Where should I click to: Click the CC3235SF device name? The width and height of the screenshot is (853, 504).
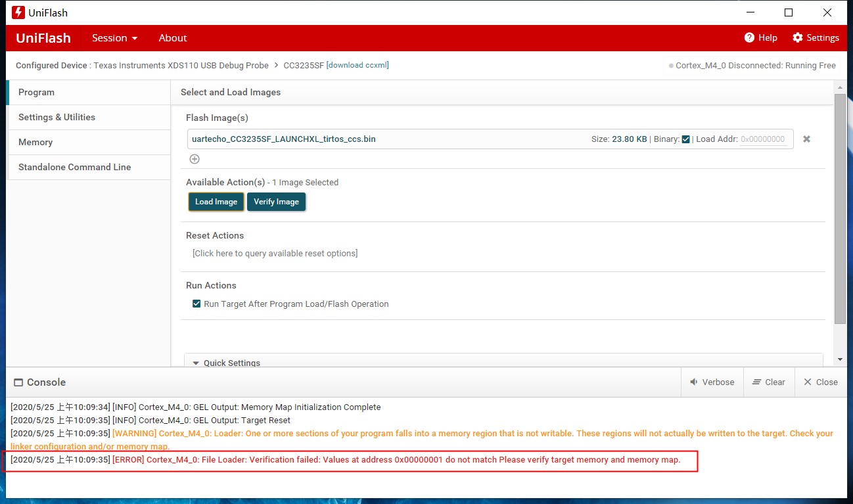pyautogui.click(x=303, y=65)
